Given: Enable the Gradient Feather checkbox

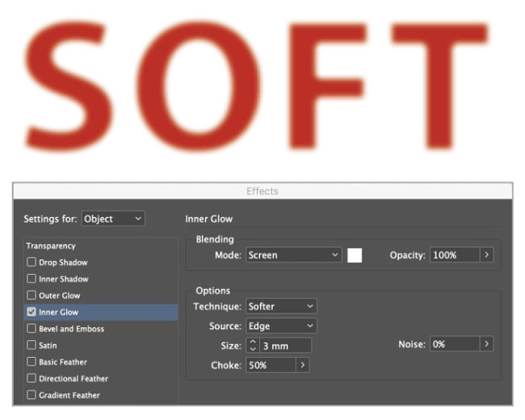Looking at the screenshot, I should tap(31, 395).
